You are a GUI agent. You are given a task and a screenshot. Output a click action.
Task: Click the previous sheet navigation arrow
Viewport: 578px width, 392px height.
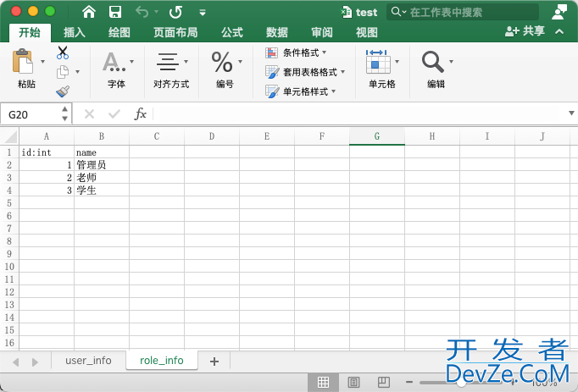coord(16,362)
